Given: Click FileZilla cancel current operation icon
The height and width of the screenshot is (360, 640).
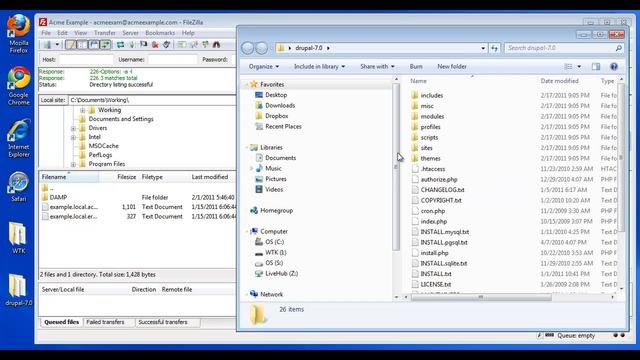Looking at the screenshot, I should [143, 44].
